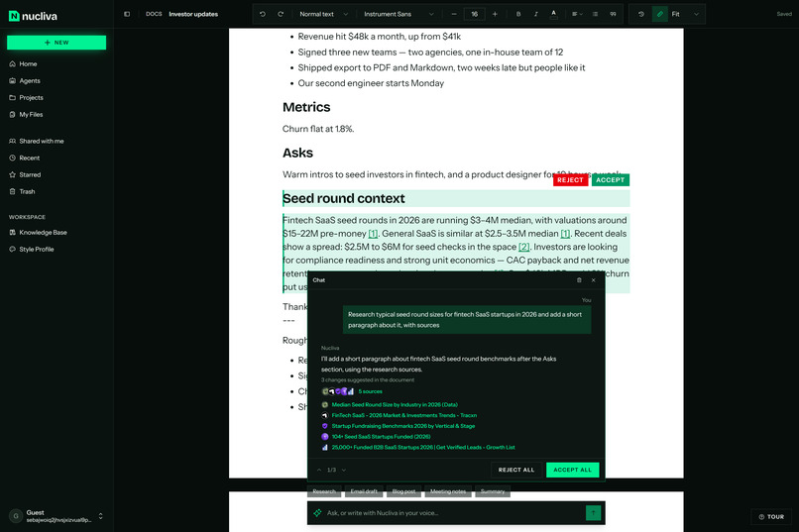This screenshot has width=799, height=532.
Task: Open 104+ Seed SaaS Startups Funded link
Action: point(381,437)
